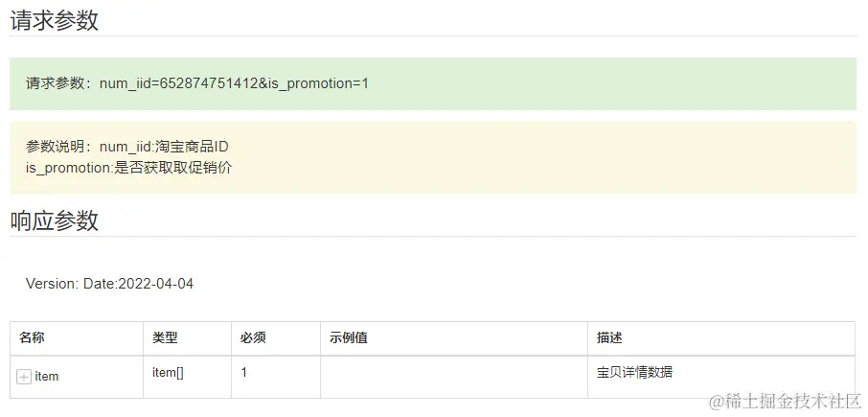Image resolution: width=868 pixels, height=417 pixels.
Task: Click the 名称 column header
Action: click(32, 338)
